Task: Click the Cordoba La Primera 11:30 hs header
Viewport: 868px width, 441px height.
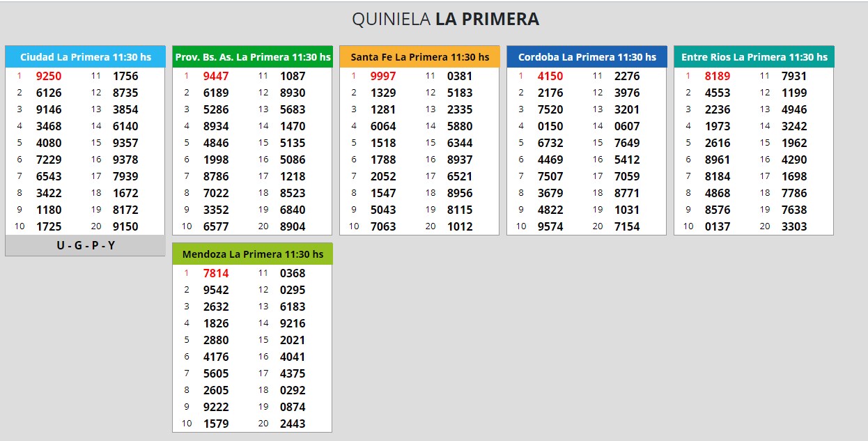Action: pyautogui.click(x=587, y=57)
